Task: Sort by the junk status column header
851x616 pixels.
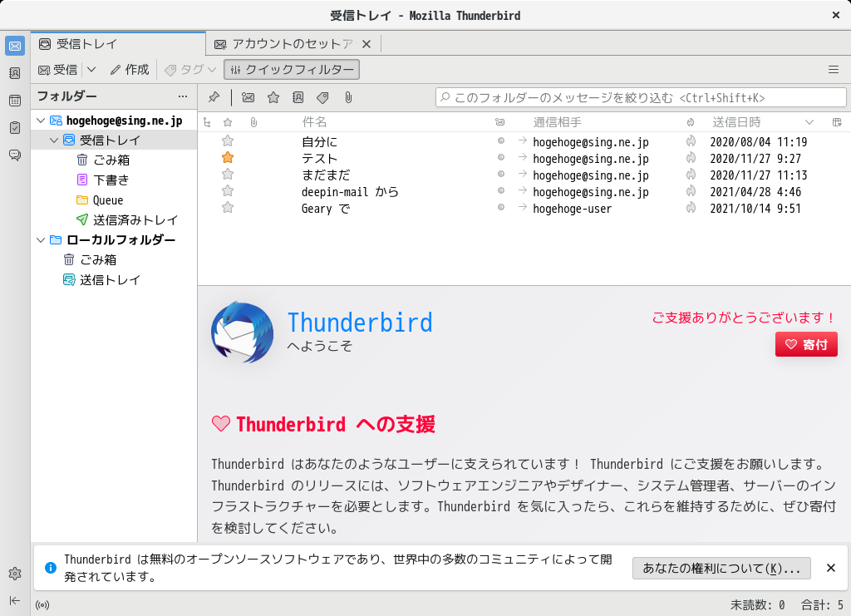Action: tap(691, 123)
